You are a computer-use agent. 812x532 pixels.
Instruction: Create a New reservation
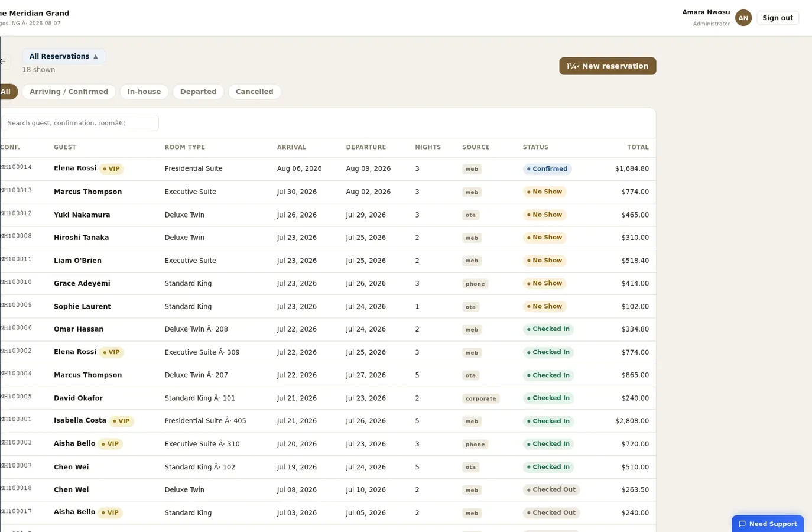[608, 66]
